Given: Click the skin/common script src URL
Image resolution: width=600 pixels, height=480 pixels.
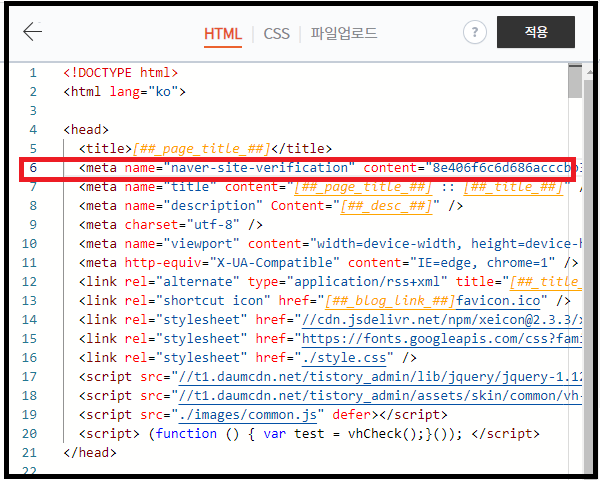Looking at the screenshot, I should click(380, 396).
